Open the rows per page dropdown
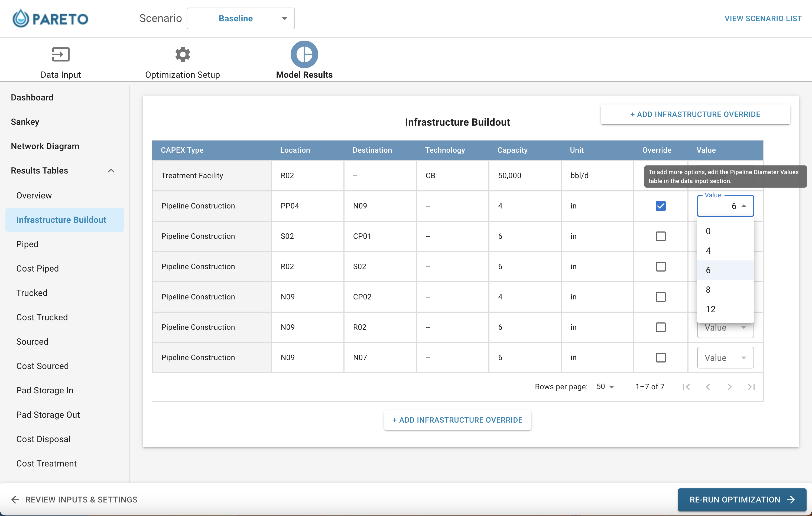The image size is (812, 516). pyautogui.click(x=605, y=387)
